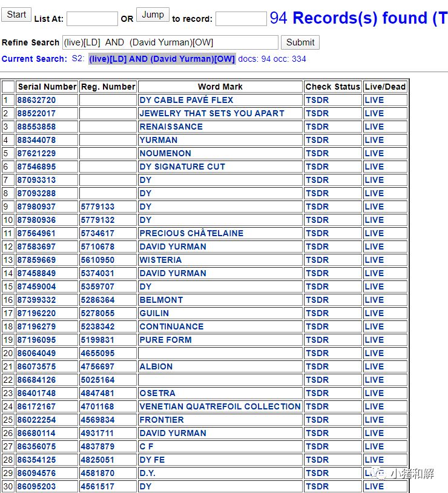Open serial number 88553858
448x493 pixels.
(x=36, y=127)
